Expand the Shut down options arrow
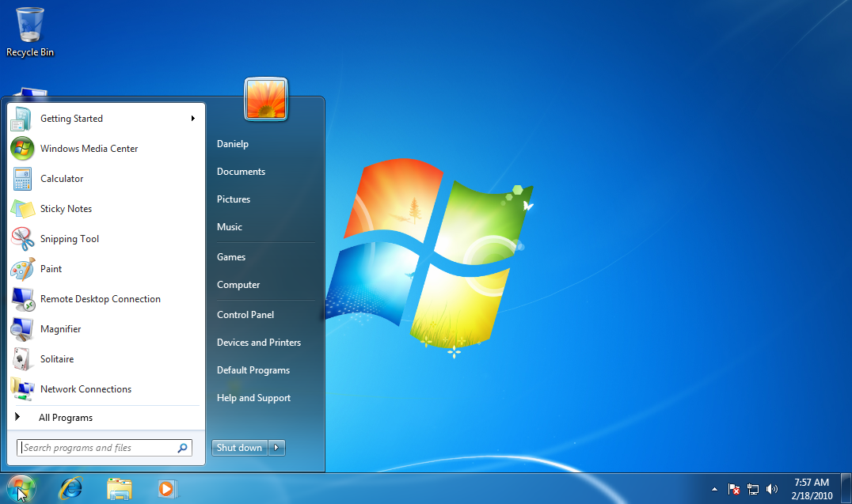This screenshot has width=852, height=504. point(276,447)
